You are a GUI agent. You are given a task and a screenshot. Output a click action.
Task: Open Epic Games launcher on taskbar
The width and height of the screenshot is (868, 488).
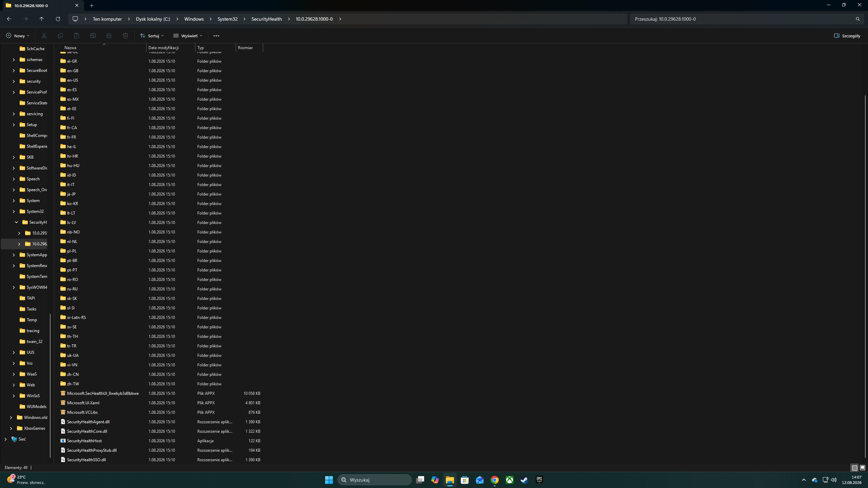pos(539,480)
